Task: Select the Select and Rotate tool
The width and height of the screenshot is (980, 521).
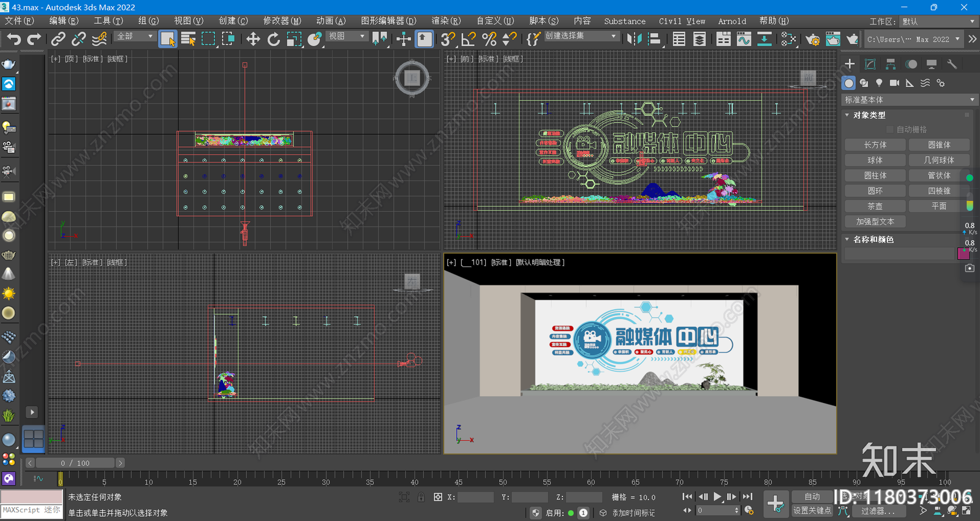Action: 274,39
